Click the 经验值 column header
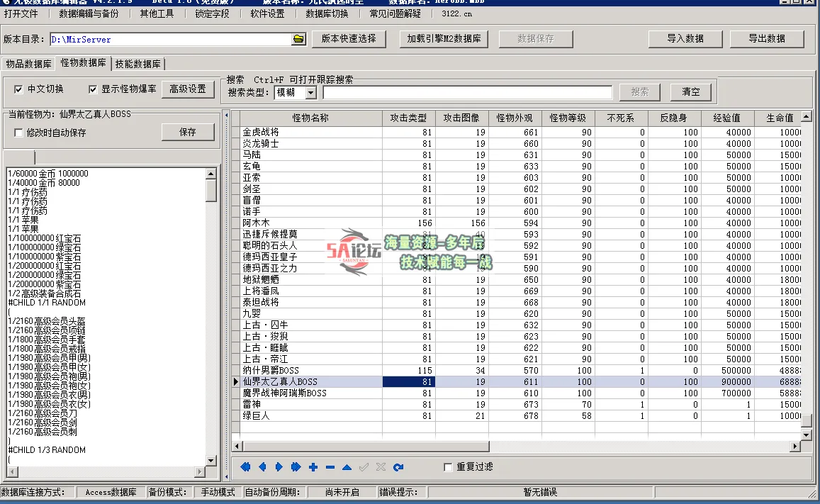The height and width of the screenshot is (504, 820). click(x=727, y=118)
